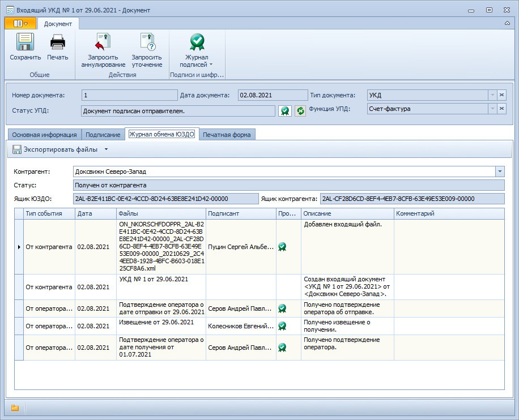The height and width of the screenshot is (420, 519).
Task: Switch to Подписание tab
Action: point(103,135)
